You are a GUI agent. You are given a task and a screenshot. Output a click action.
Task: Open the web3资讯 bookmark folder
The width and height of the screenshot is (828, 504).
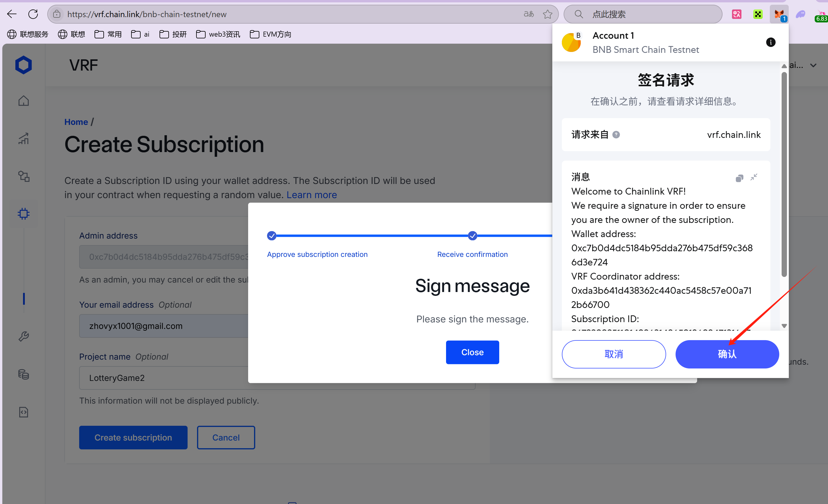(x=218, y=34)
